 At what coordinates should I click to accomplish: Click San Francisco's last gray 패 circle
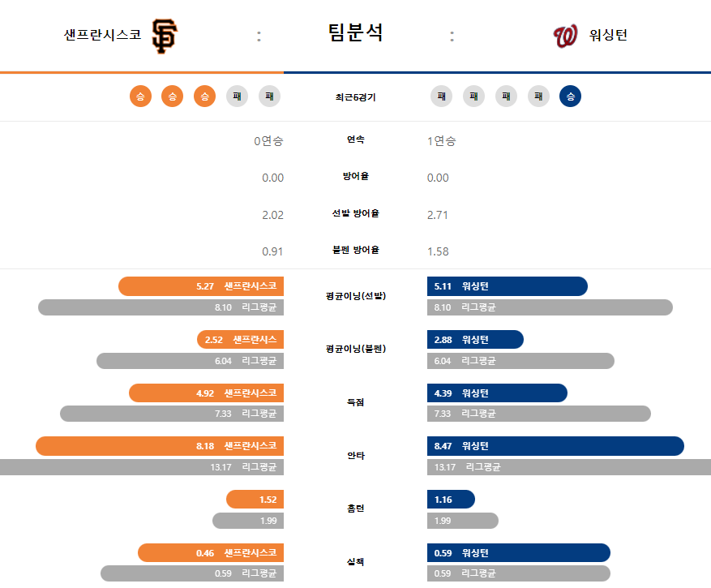tap(269, 97)
